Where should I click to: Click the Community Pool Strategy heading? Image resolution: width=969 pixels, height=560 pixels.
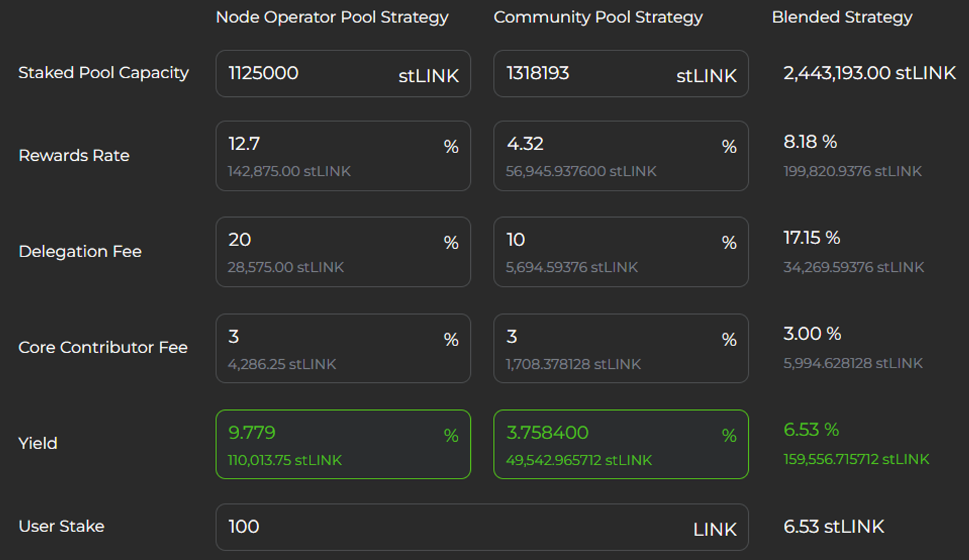(x=598, y=17)
